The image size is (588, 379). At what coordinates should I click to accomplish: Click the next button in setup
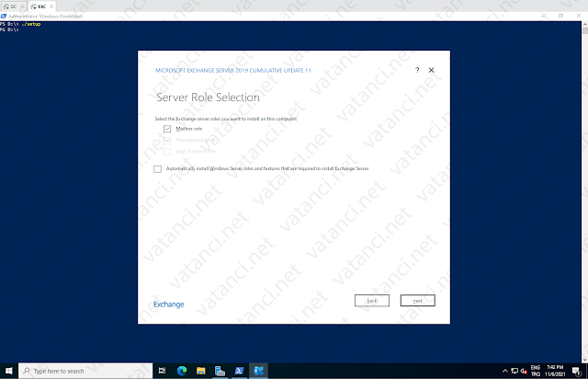tap(418, 301)
